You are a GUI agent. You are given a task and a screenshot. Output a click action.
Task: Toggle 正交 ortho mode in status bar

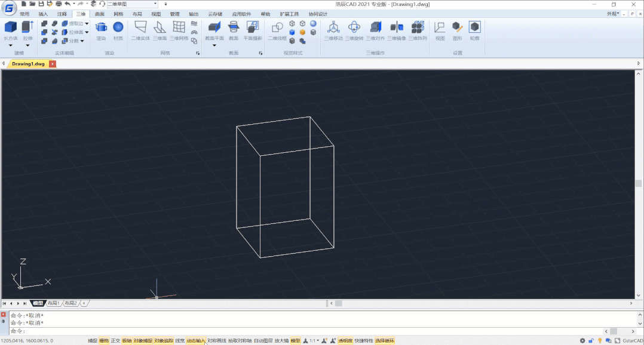[x=115, y=340]
